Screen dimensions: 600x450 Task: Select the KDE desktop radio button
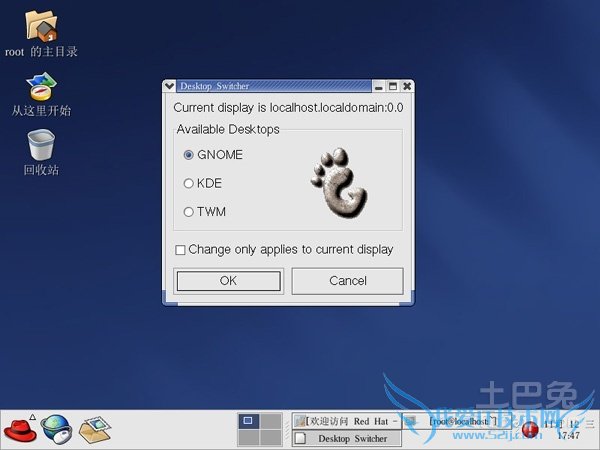point(188,183)
